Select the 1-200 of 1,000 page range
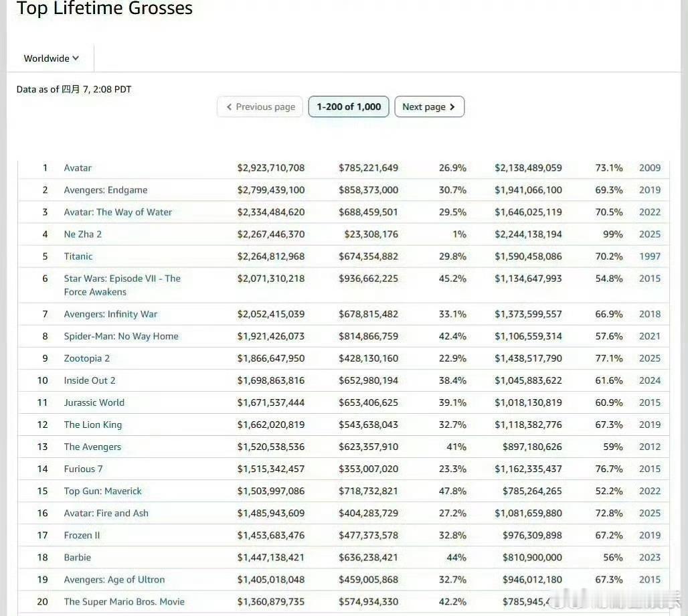The image size is (688, 616). click(349, 106)
